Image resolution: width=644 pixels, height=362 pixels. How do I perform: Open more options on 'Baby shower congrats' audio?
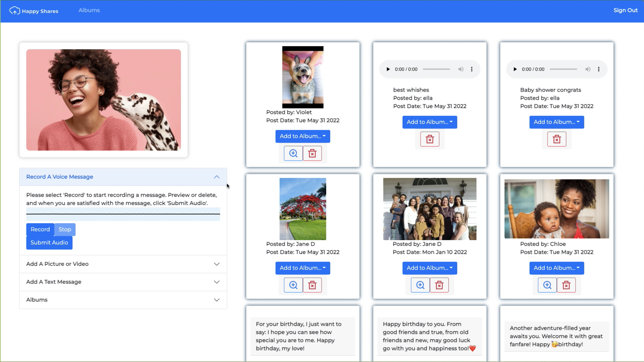point(599,69)
